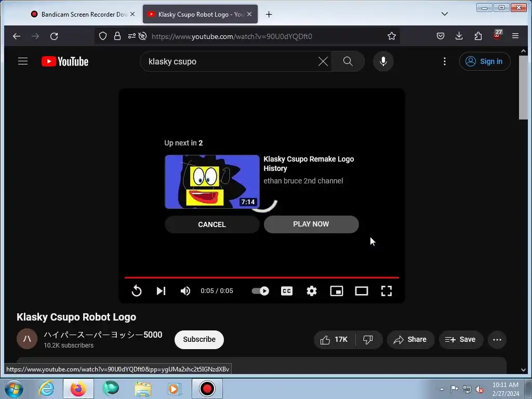
Task: Clear the search box with X
Action: pos(323,61)
